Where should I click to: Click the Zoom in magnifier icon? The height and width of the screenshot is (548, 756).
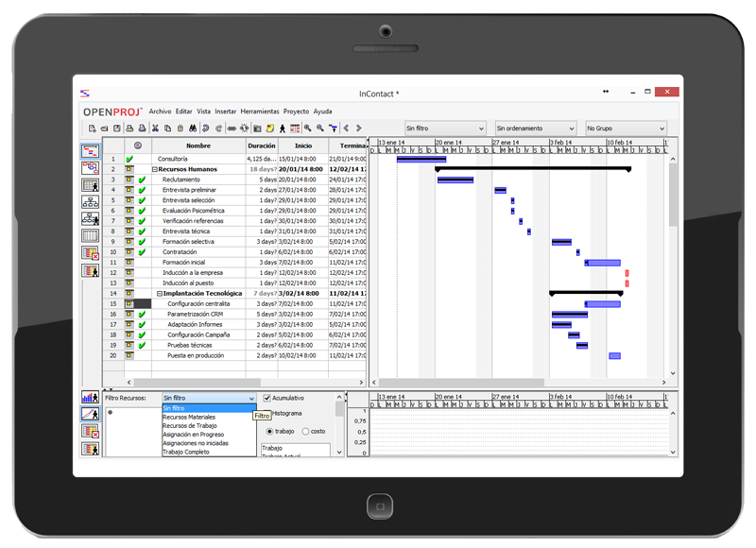[308, 128]
